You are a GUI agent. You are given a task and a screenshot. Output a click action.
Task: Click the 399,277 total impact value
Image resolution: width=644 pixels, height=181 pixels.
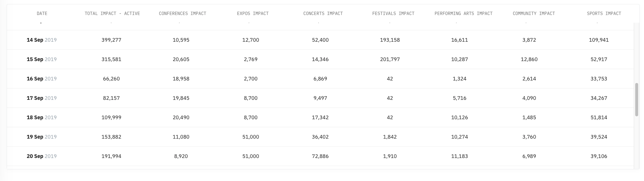[x=112, y=40]
